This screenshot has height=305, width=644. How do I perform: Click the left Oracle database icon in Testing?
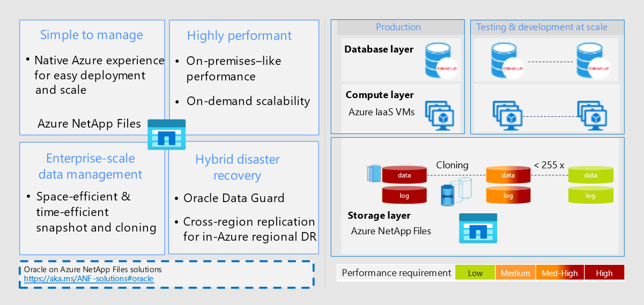point(507,60)
